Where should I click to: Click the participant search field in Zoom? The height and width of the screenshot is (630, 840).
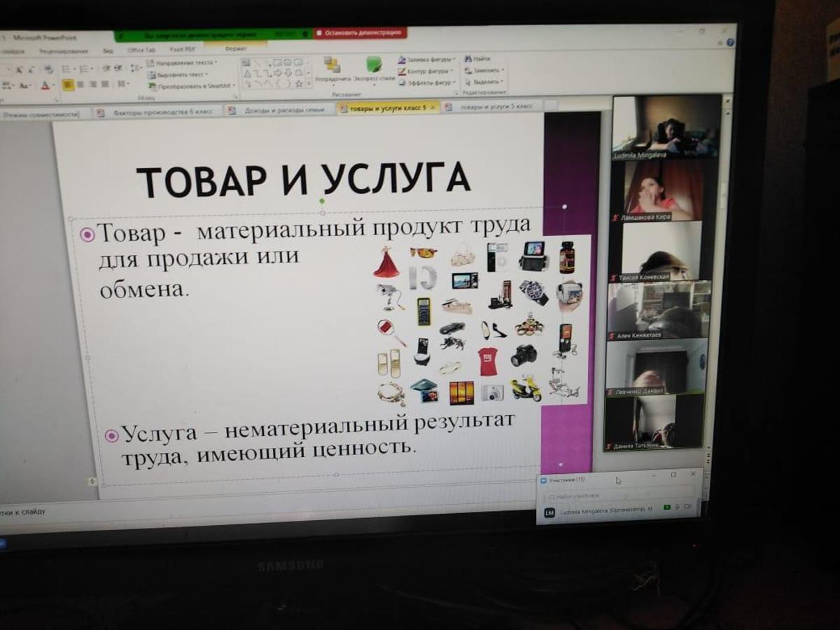[616, 495]
